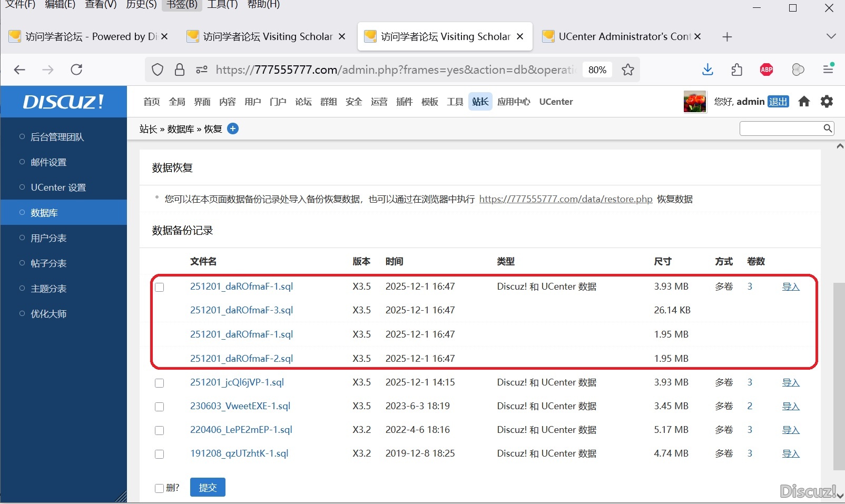Bookmark this page with star icon
Image resolution: width=845 pixels, height=504 pixels.
pos(627,70)
